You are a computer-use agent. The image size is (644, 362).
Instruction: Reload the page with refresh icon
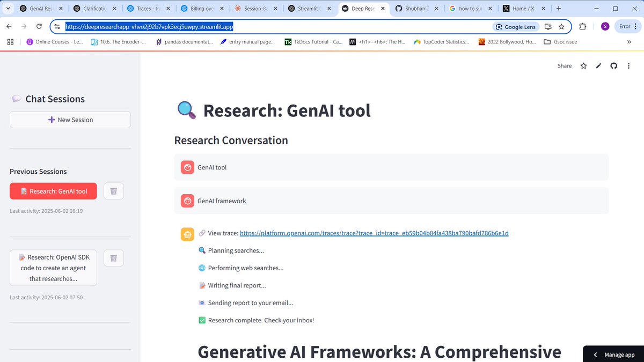click(x=39, y=26)
